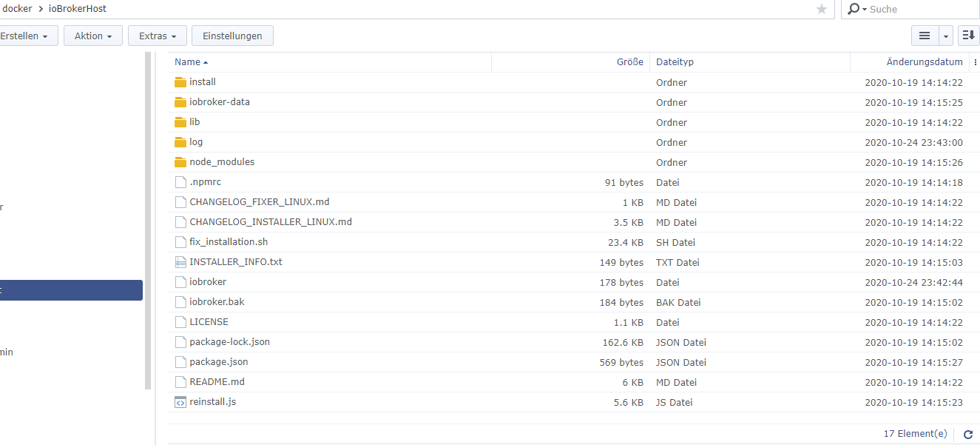Select the INSTALLER_INFO.txt text file icon
The height and width of the screenshot is (445, 980).
(x=180, y=262)
